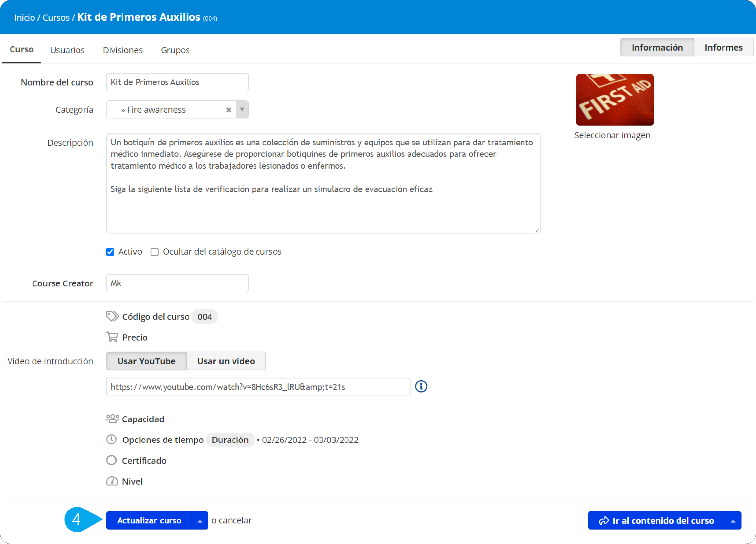756x544 pixels.
Task: Click inside the Descripción text area
Action: pyautogui.click(x=323, y=183)
